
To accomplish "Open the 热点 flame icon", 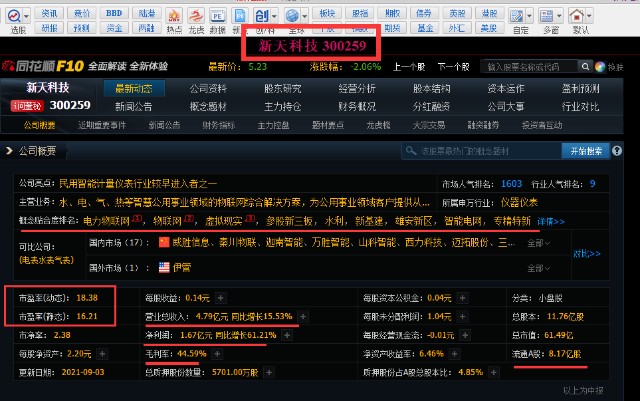I will (x=174, y=16).
